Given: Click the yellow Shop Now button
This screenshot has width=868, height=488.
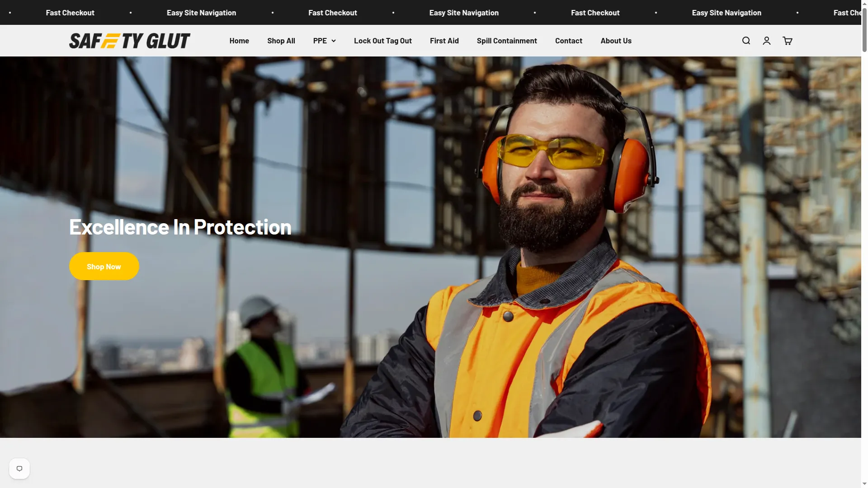Looking at the screenshot, I should click(x=104, y=266).
